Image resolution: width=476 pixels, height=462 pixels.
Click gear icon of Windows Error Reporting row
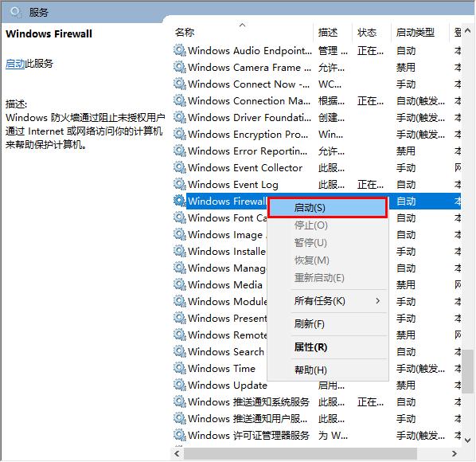[x=179, y=151]
